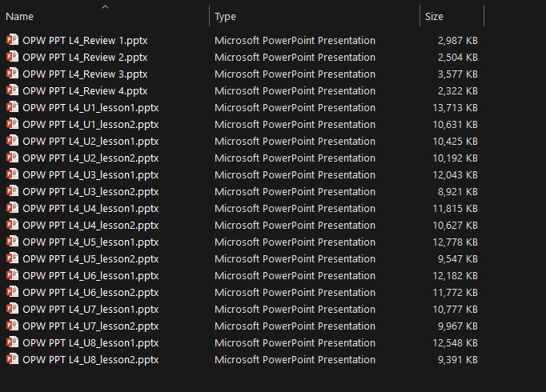Select file name OPW PPT L4_U7_lesson2.pptx
This screenshot has width=546, height=392.
click(90, 326)
